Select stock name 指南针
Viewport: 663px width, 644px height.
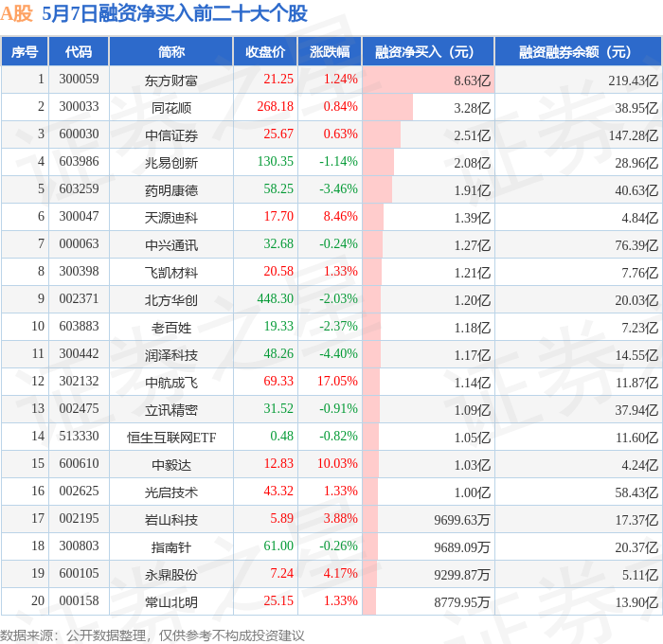171,547
